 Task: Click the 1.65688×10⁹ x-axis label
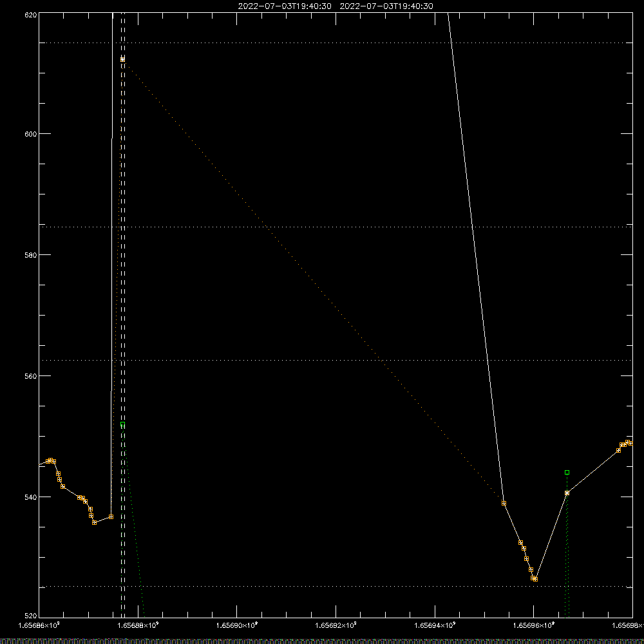[138, 625]
